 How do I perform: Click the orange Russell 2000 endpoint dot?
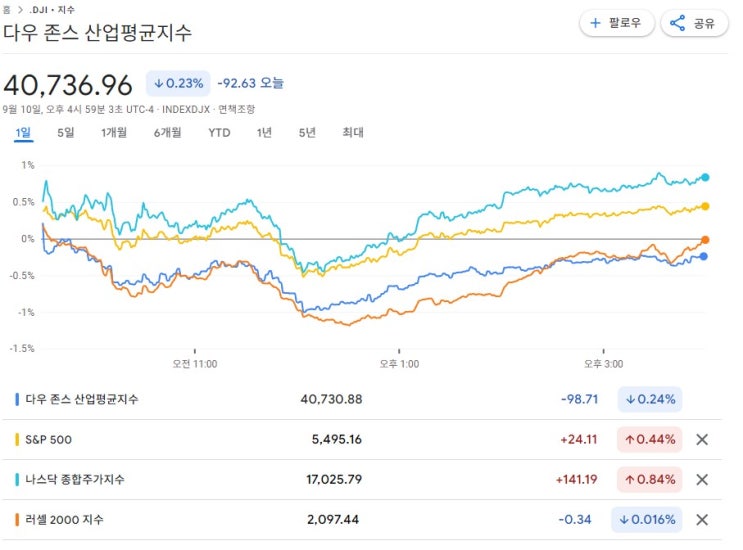705,240
